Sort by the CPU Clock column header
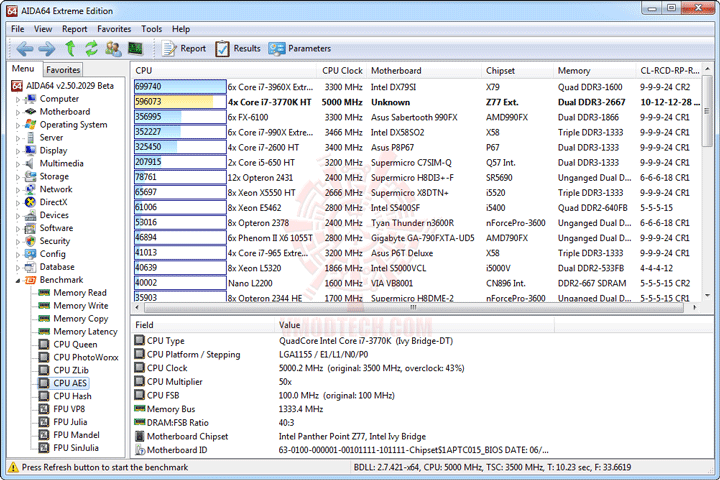This screenshot has height=480, width=720. (x=342, y=71)
